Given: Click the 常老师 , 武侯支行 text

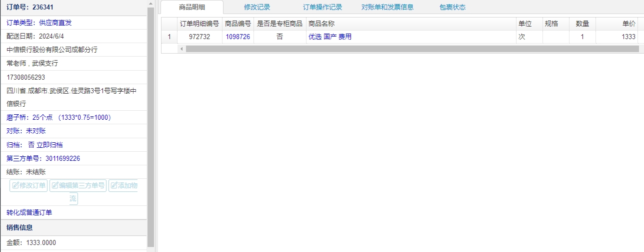Looking at the screenshot, I should [x=32, y=63].
